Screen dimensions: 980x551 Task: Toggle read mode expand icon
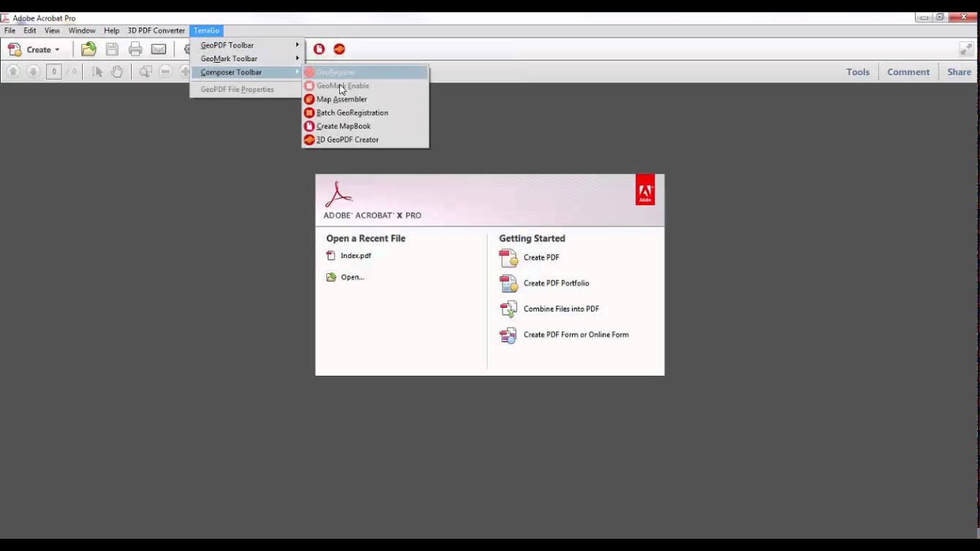coord(966,49)
